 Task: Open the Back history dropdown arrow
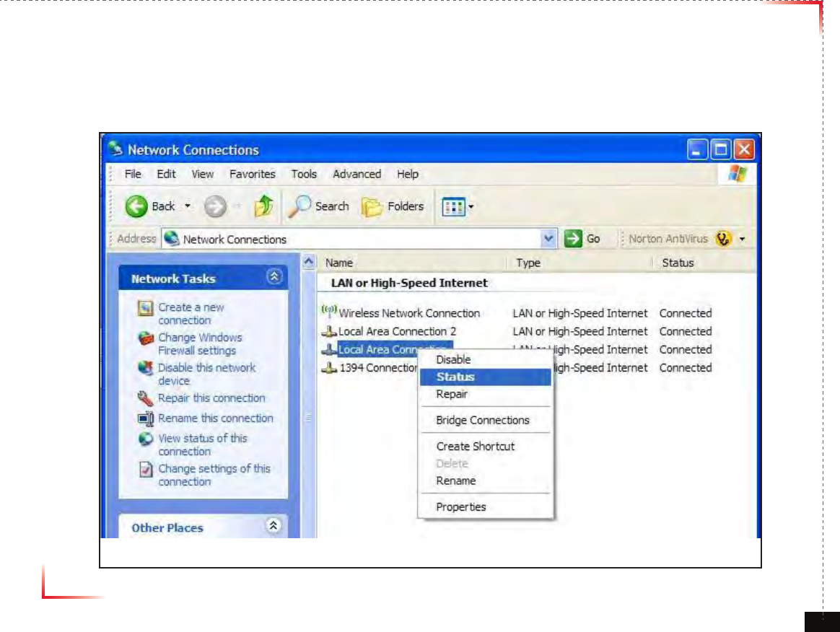point(188,206)
